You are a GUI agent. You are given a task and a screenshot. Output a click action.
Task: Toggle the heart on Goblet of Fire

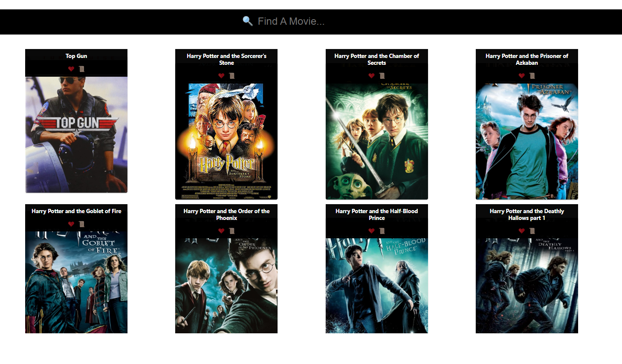coord(71,224)
